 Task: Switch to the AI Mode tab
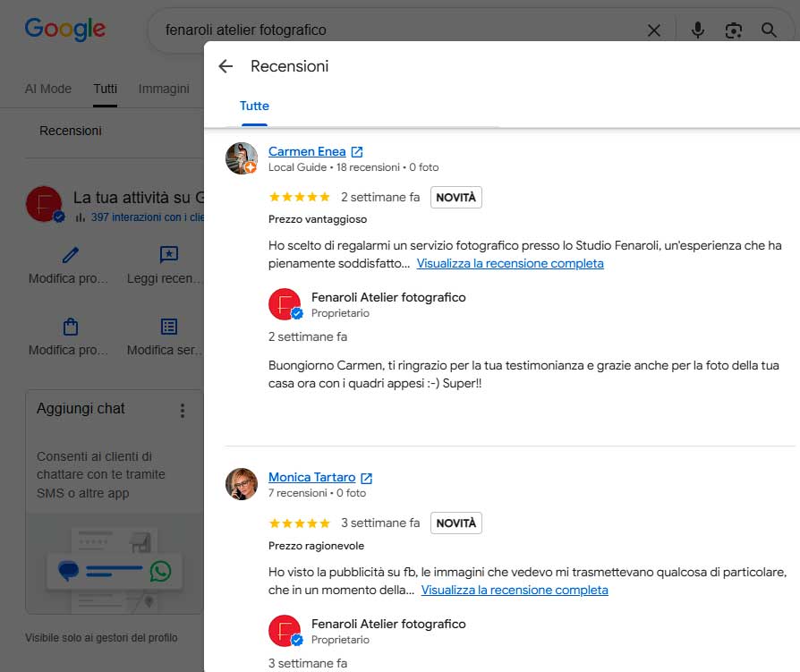coord(48,89)
